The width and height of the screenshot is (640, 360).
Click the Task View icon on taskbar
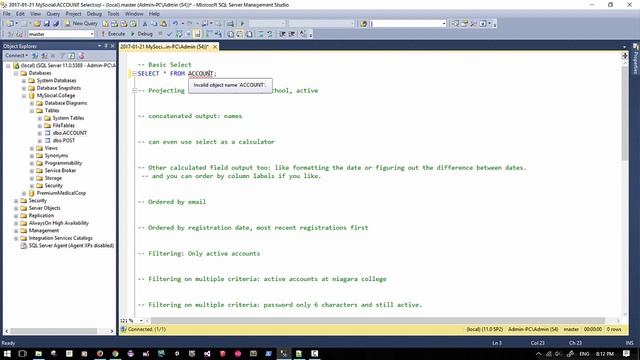[x=22, y=353]
